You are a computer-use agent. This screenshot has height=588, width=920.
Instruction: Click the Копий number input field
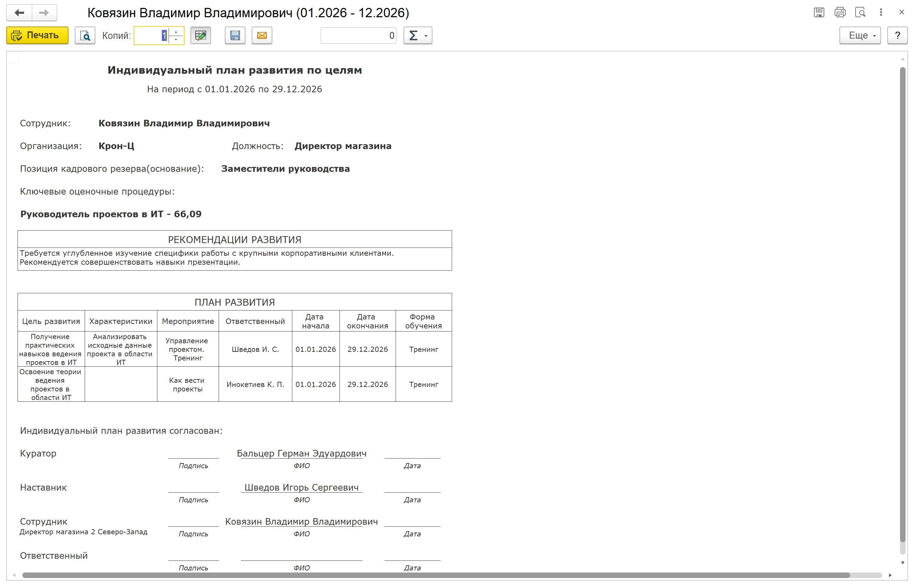pos(151,35)
